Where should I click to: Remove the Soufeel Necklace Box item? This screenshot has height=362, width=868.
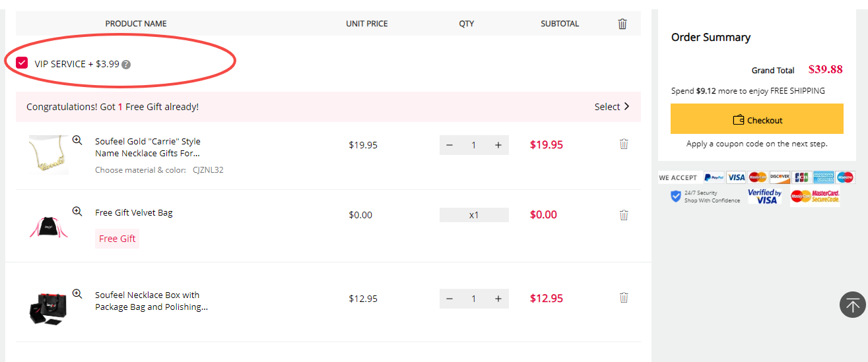(x=624, y=298)
